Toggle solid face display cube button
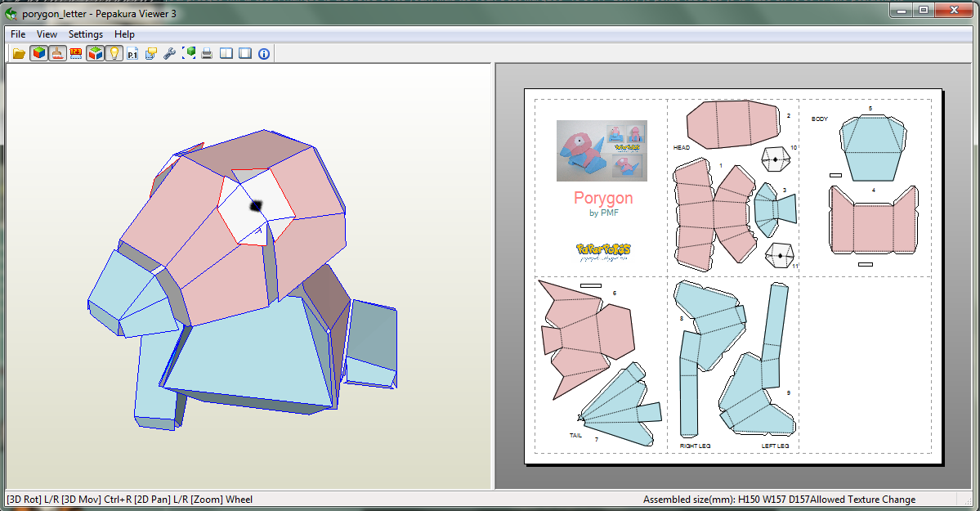Viewport: 980px width, 511px height. 38,54
